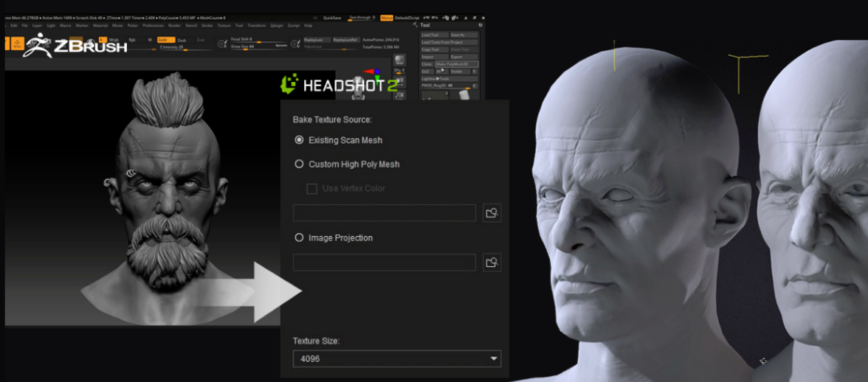Choose the Image Projection radio option
The height and width of the screenshot is (382, 868).
point(299,237)
